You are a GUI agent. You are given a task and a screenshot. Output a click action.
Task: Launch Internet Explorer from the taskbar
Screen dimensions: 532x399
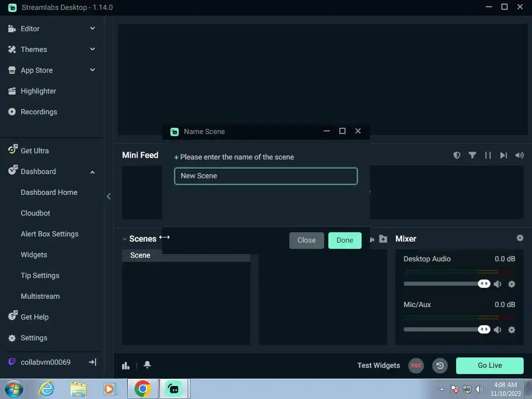click(x=46, y=389)
